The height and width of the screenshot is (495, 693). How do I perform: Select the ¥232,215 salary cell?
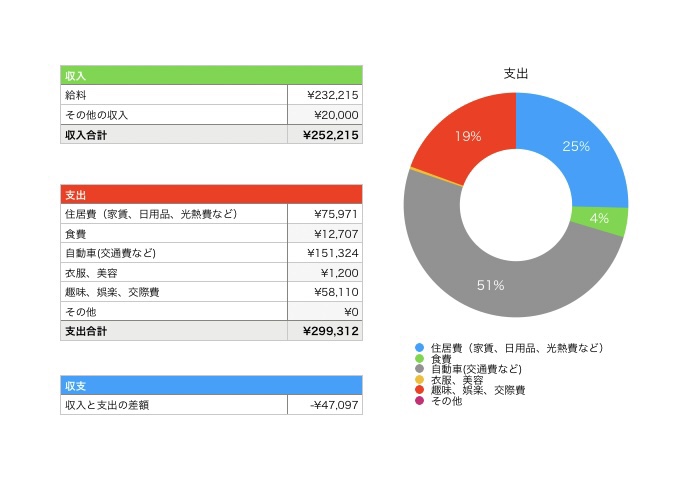pos(325,95)
